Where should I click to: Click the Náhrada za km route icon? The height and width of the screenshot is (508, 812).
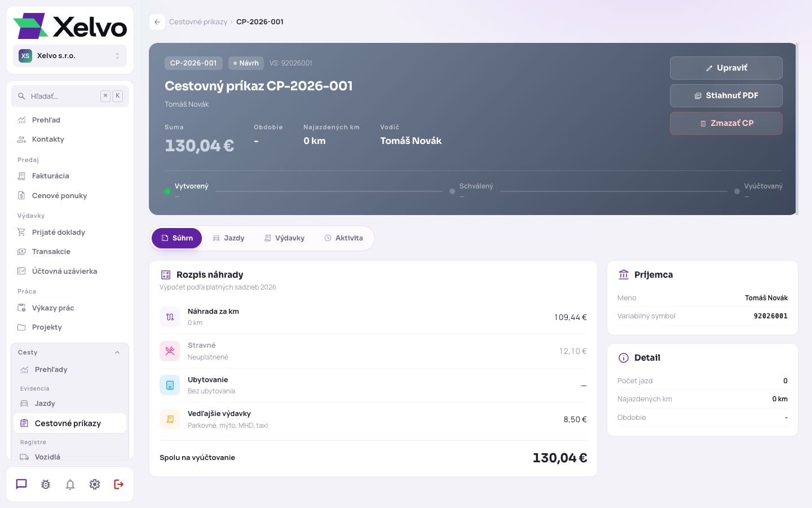click(170, 317)
